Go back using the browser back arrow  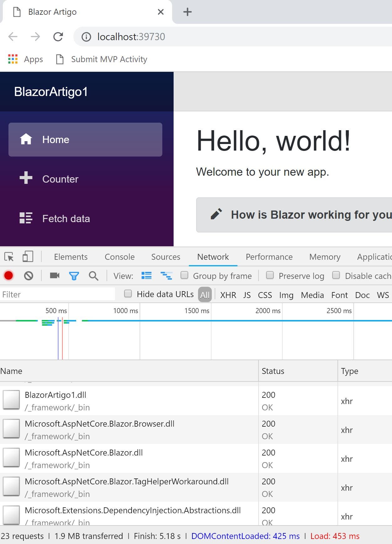pos(13,37)
